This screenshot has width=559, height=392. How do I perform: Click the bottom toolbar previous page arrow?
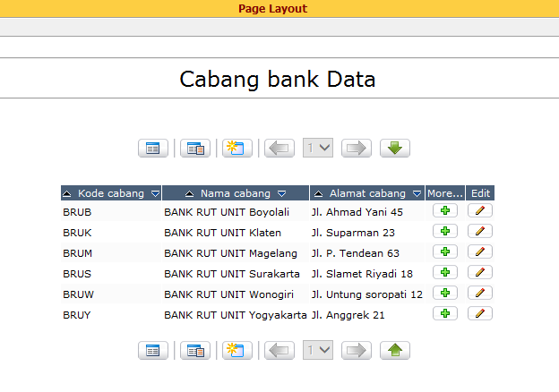tap(279, 351)
